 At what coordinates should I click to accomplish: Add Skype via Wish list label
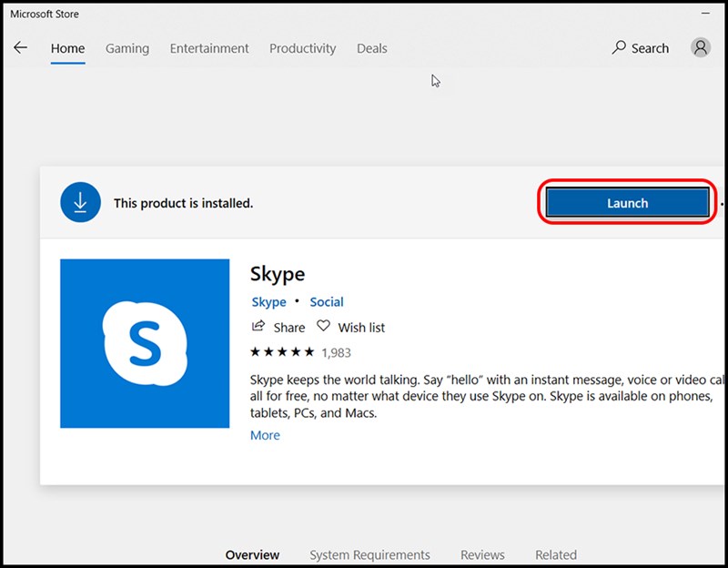361,328
